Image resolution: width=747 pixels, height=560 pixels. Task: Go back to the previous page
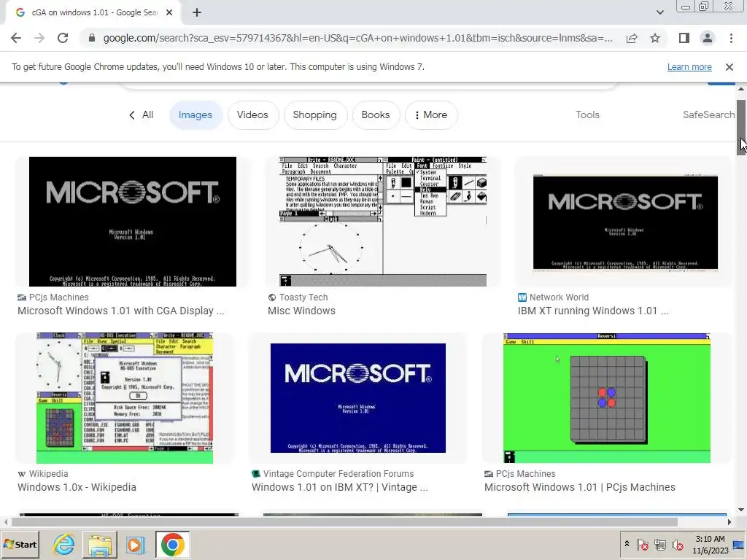click(16, 38)
